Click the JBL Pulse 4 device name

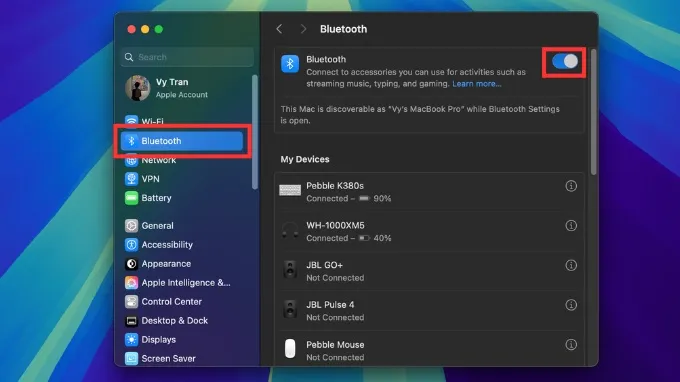(330, 305)
